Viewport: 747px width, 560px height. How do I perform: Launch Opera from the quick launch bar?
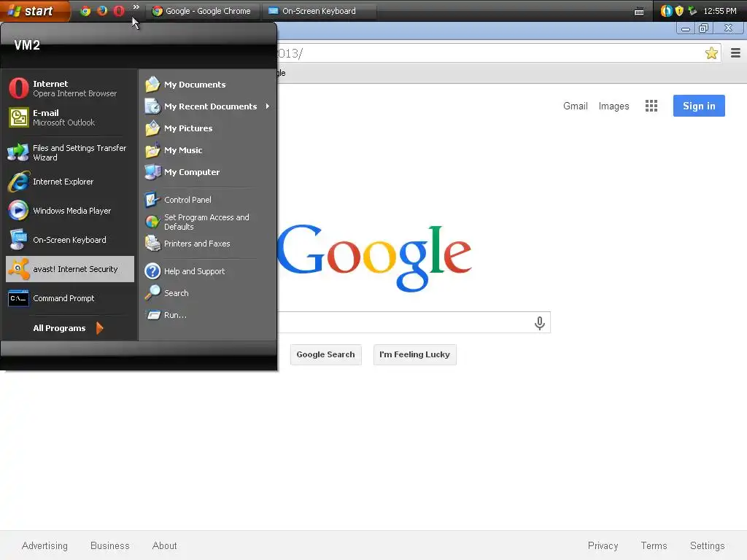pyautogui.click(x=119, y=10)
